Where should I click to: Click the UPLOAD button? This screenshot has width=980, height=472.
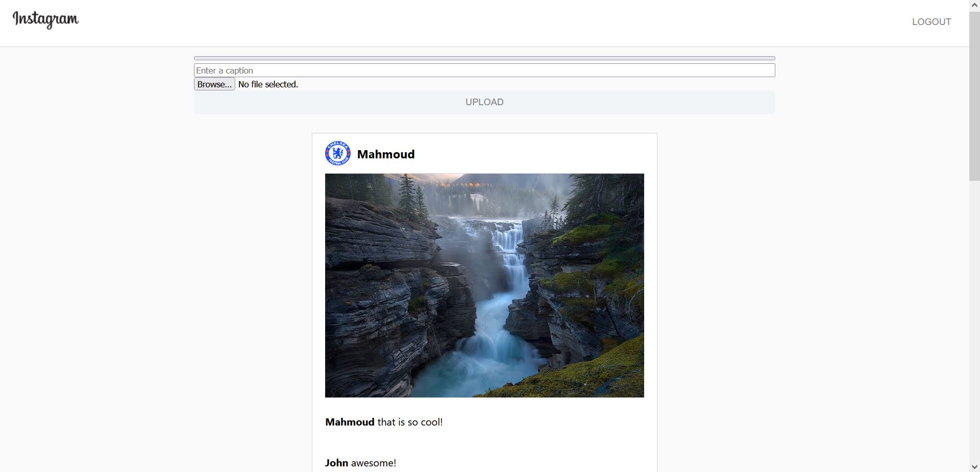coord(484,102)
